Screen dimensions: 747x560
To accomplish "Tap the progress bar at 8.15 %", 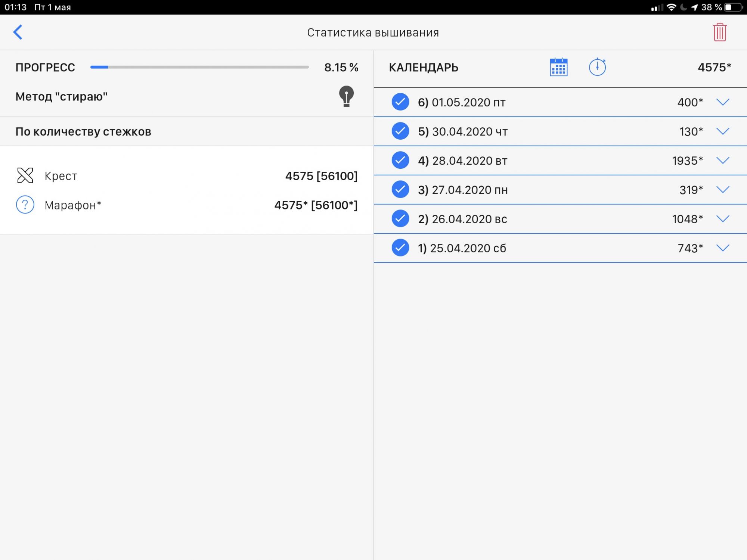I will coord(199,67).
